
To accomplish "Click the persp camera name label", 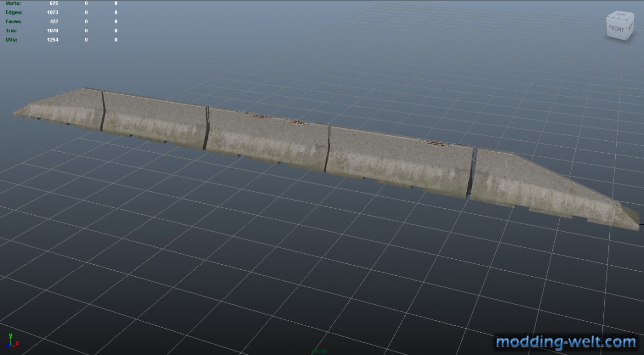I will click(x=320, y=351).
